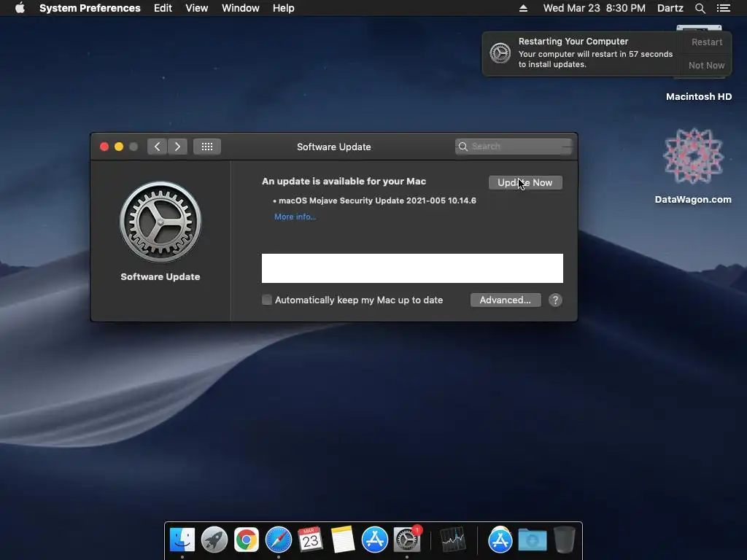
Task: Go back with the left chevron button
Action: pos(158,147)
